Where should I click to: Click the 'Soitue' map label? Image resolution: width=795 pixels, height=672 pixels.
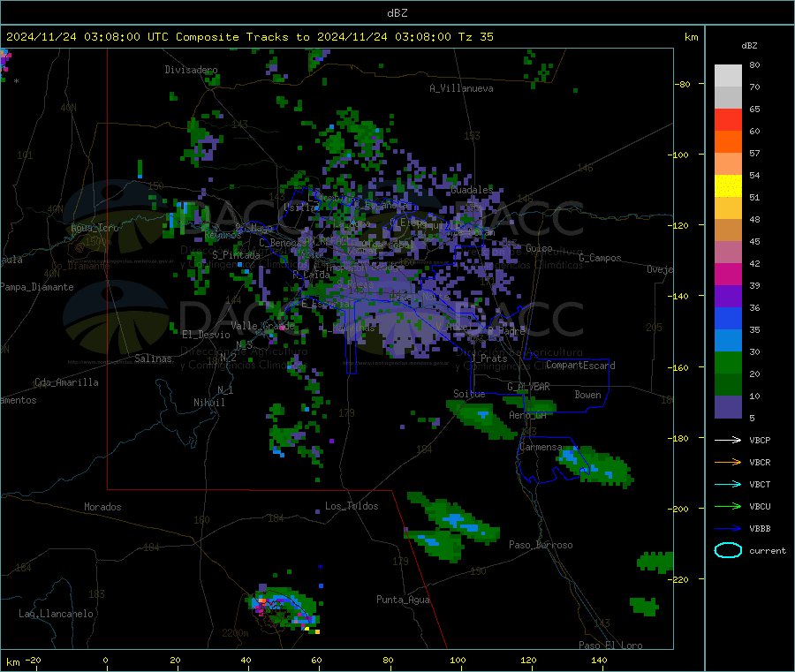pos(469,394)
